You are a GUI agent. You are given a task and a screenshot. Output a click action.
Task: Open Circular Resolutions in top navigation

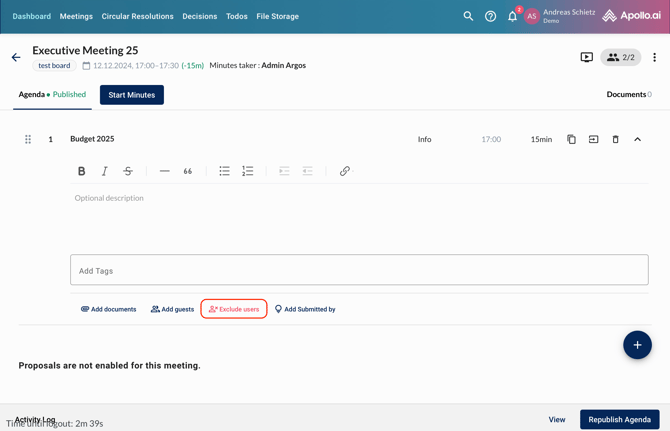point(137,16)
